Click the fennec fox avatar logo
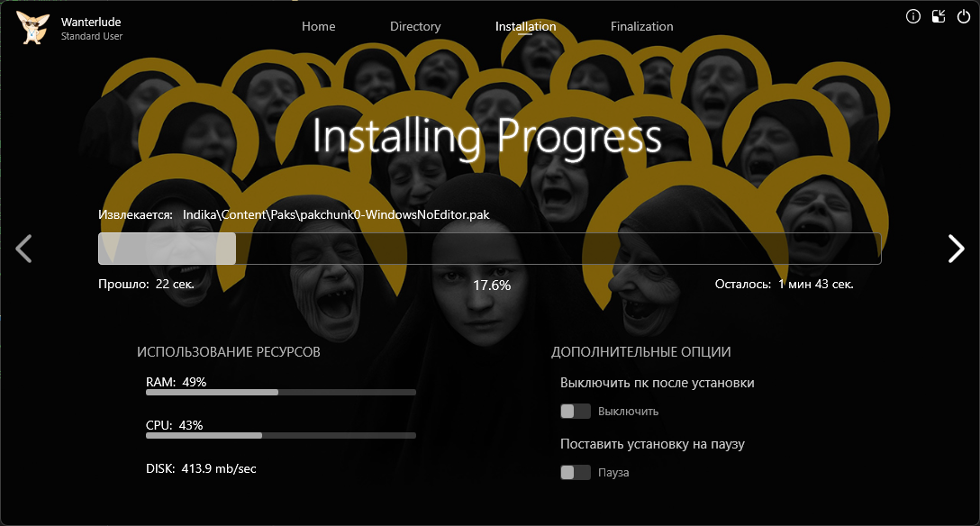This screenshot has width=980, height=526. click(x=32, y=27)
